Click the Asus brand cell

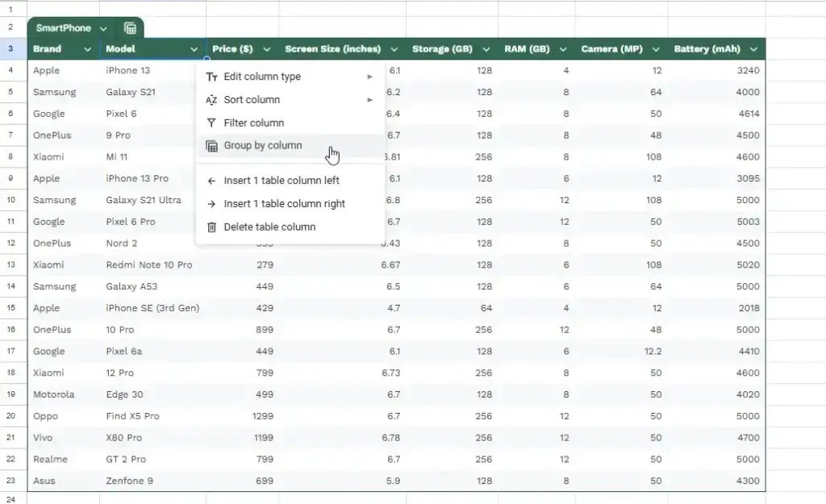tap(64, 481)
